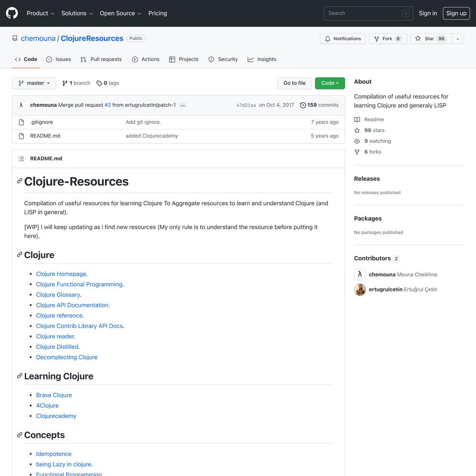This screenshot has width=476, height=476.
Task: Switch to the Insights tab
Action: point(262,59)
